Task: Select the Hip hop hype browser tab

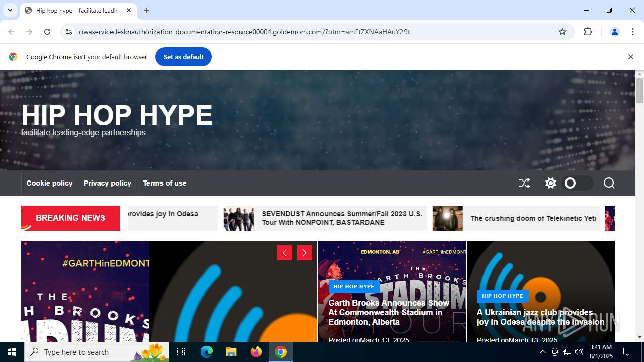Action: coord(78,10)
